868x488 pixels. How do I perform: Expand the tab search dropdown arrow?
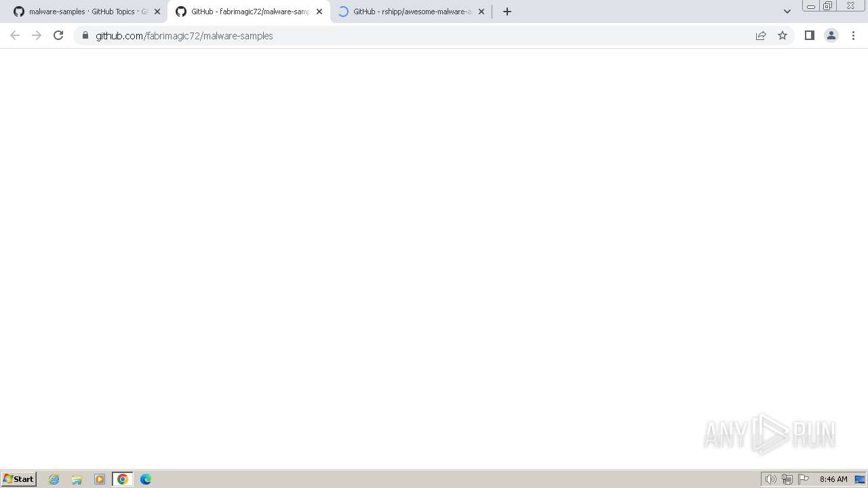click(787, 12)
